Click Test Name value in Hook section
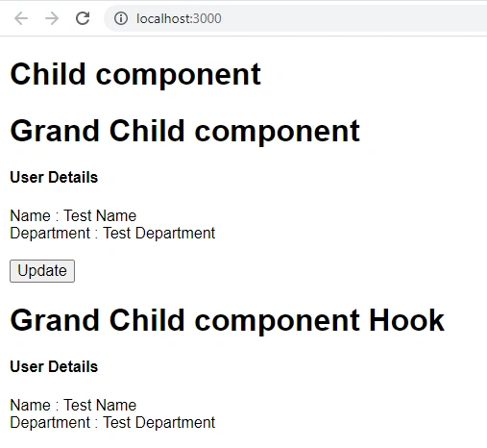Image resolution: width=487 pixels, height=448 pixels. [x=100, y=405]
